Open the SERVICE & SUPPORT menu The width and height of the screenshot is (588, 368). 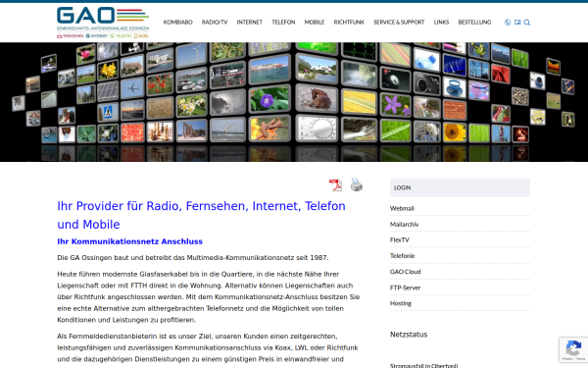(399, 23)
